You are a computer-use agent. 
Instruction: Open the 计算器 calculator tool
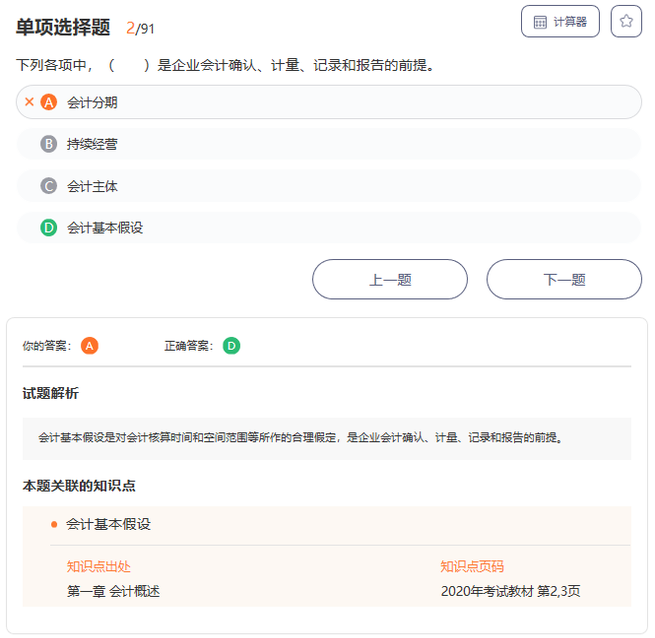559,21
